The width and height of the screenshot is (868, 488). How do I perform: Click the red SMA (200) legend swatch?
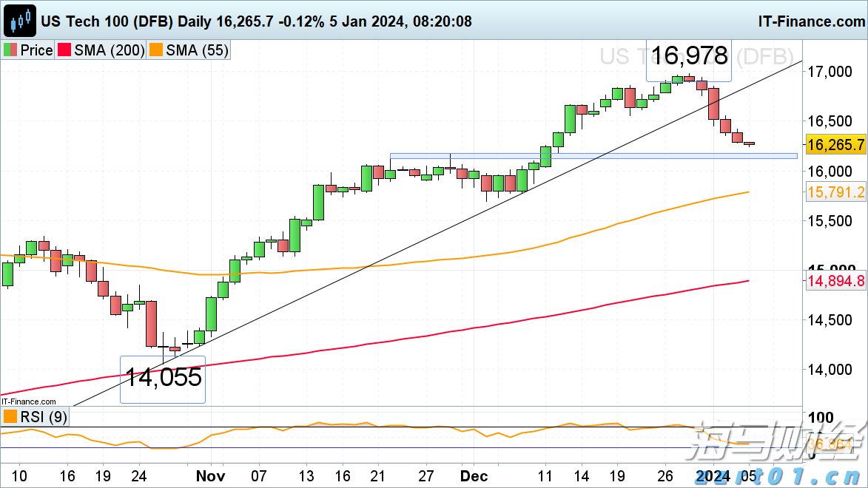pos(64,50)
